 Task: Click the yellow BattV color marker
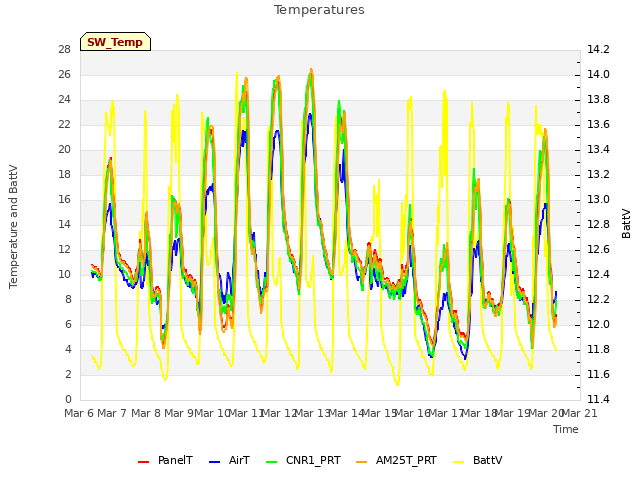459,462
